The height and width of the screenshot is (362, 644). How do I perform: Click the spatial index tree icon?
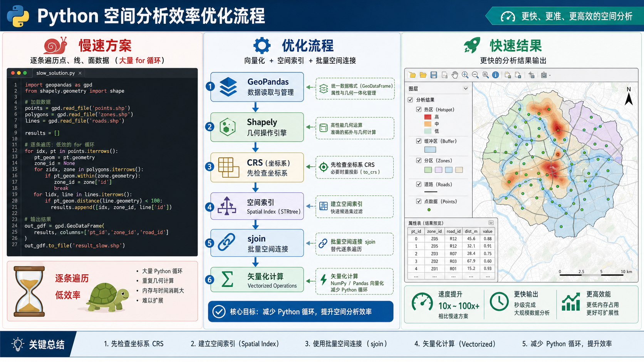click(x=227, y=206)
